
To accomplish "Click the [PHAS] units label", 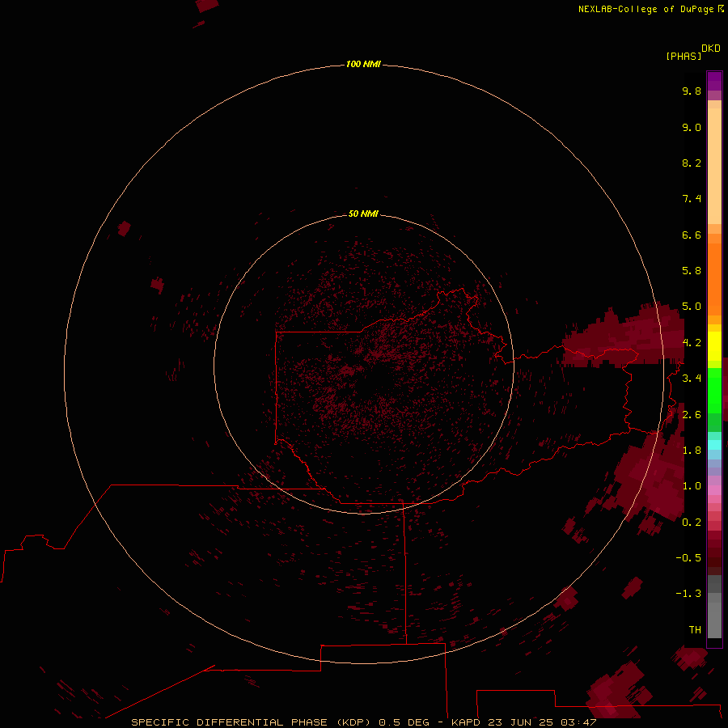I will coord(684,56).
